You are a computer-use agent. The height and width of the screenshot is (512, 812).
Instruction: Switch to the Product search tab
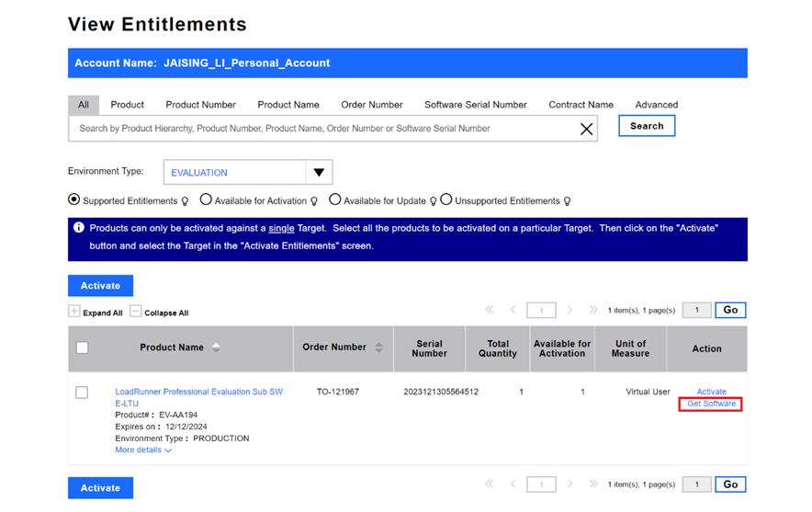point(127,105)
